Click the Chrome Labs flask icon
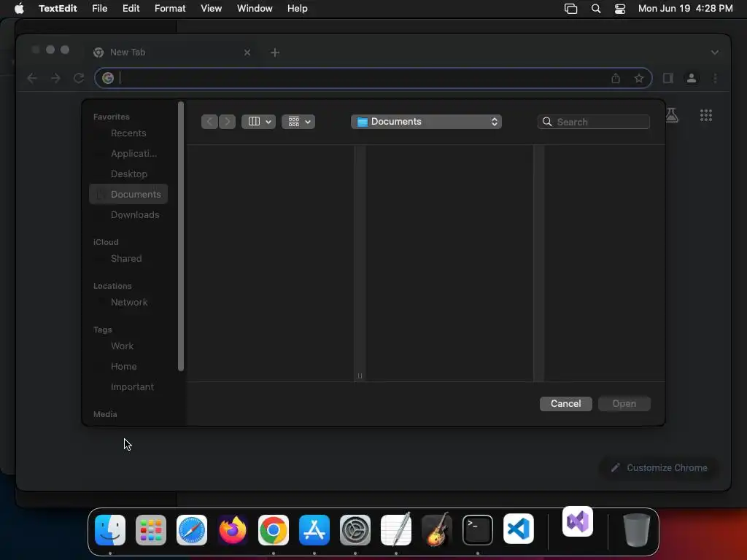The image size is (747, 560). point(672,115)
